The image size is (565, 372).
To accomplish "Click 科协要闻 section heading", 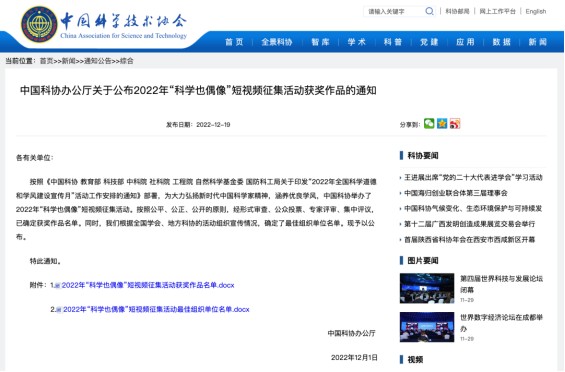I will (423, 156).
